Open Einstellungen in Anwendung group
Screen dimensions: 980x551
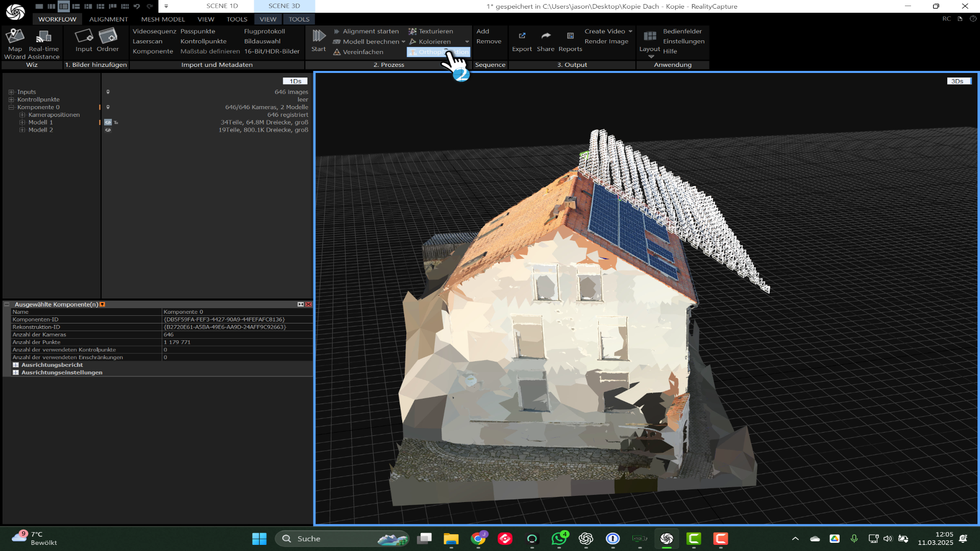click(683, 41)
